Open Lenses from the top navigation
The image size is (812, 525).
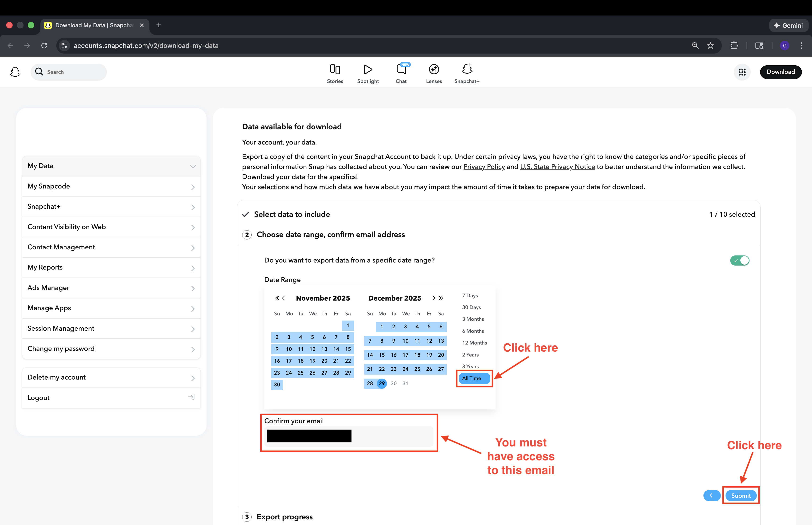(x=434, y=73)
